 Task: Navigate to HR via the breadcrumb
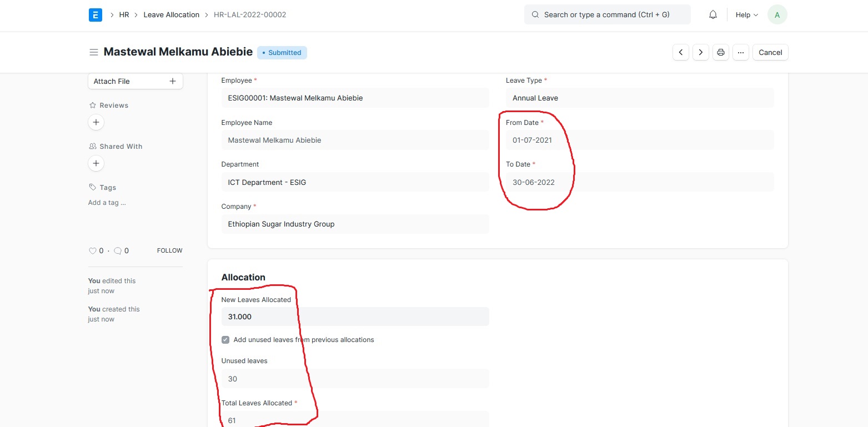[x=124, y=14]
